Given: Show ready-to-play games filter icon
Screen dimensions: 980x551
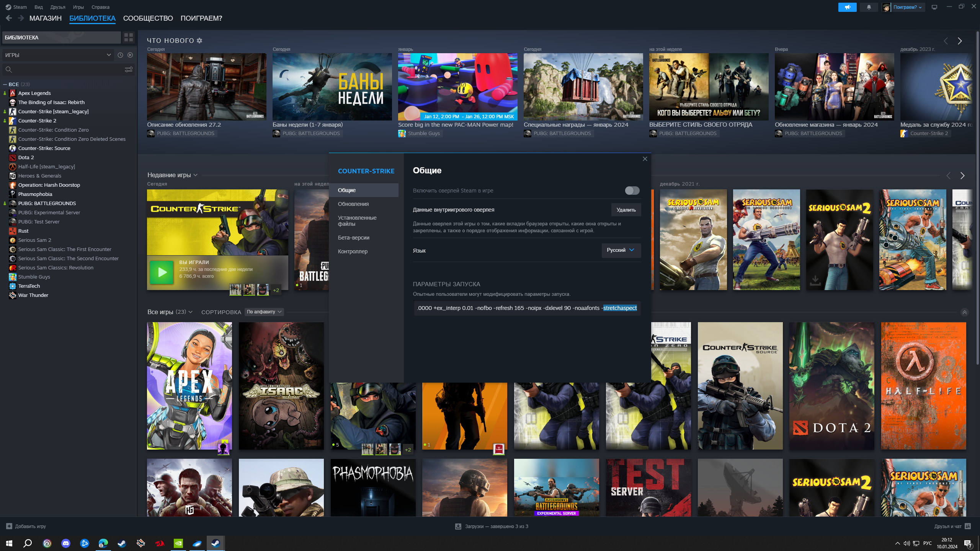Looking at the screenshot, I should coord(130,55).
